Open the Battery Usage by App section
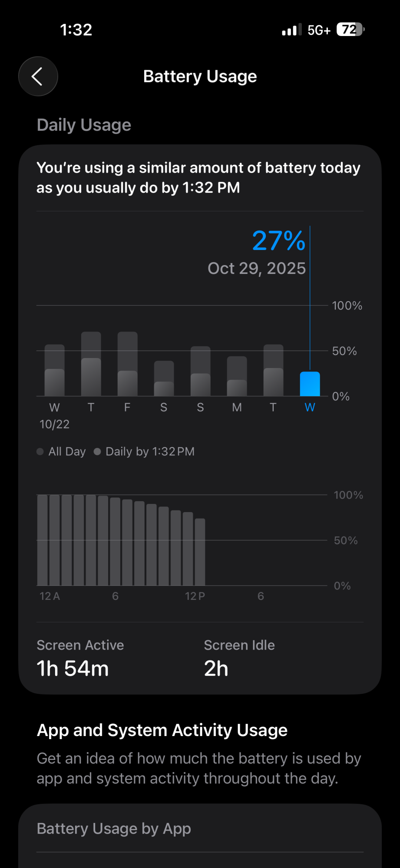This screenshot has width=400, height=868. point(114,829)
